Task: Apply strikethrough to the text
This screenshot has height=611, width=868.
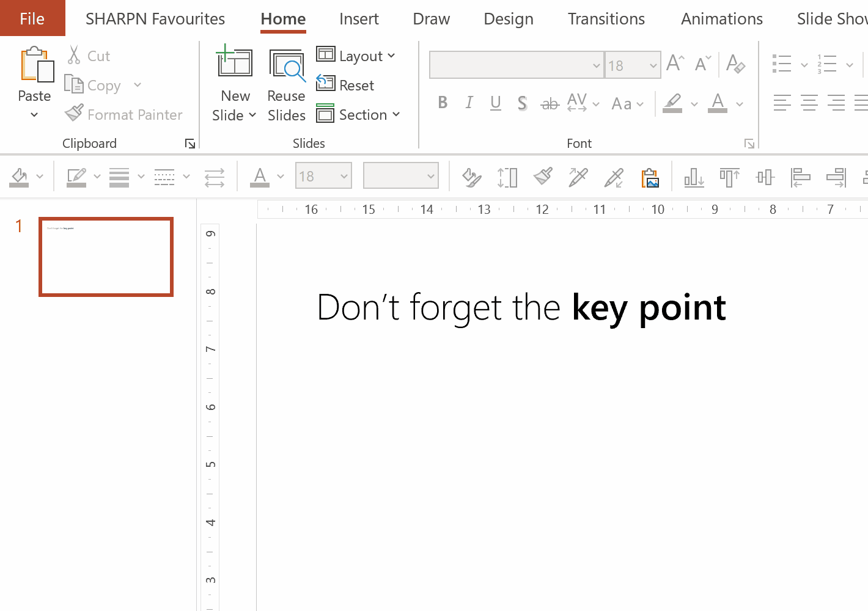Action: [x=549, y=103]
